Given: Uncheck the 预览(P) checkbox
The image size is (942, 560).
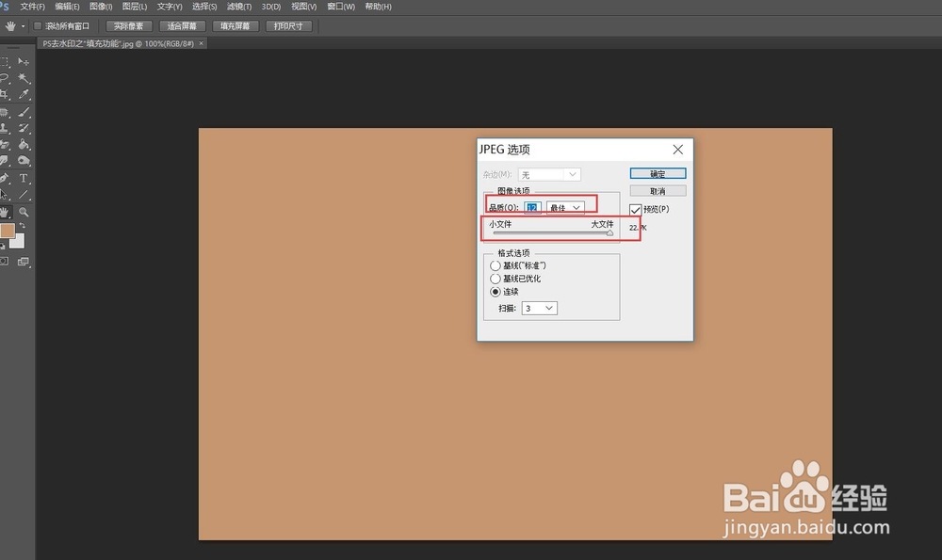Looking at the screenshot, I should tap(635, 210).
